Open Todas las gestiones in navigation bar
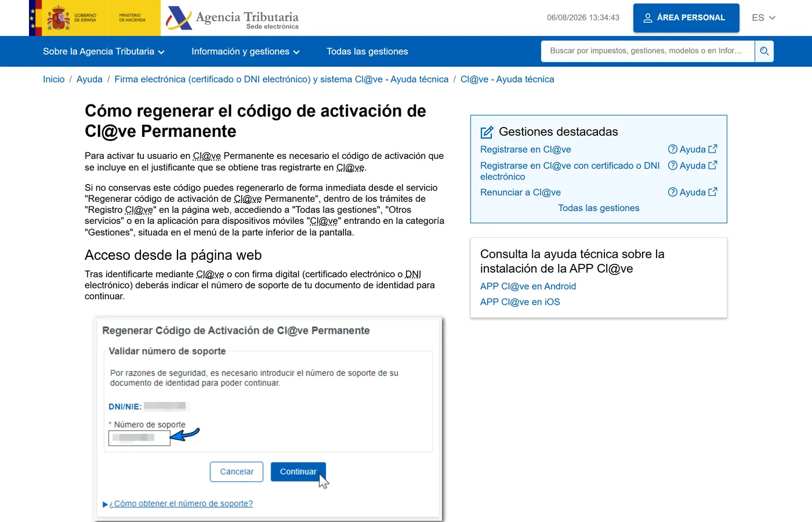This screenshot has height=522, width=812. click(x=367, y=52)
